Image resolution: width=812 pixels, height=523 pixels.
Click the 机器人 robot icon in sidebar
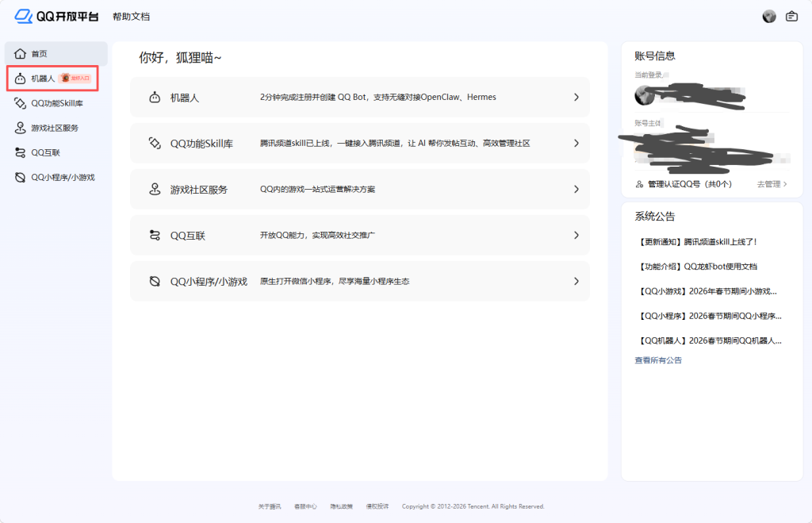[x=20, y=79]
